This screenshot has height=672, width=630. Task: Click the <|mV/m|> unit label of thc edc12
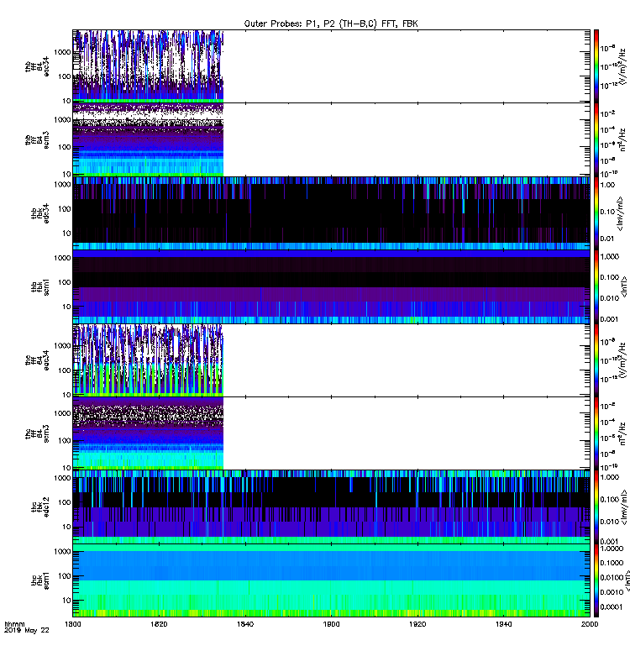(624, 508)
